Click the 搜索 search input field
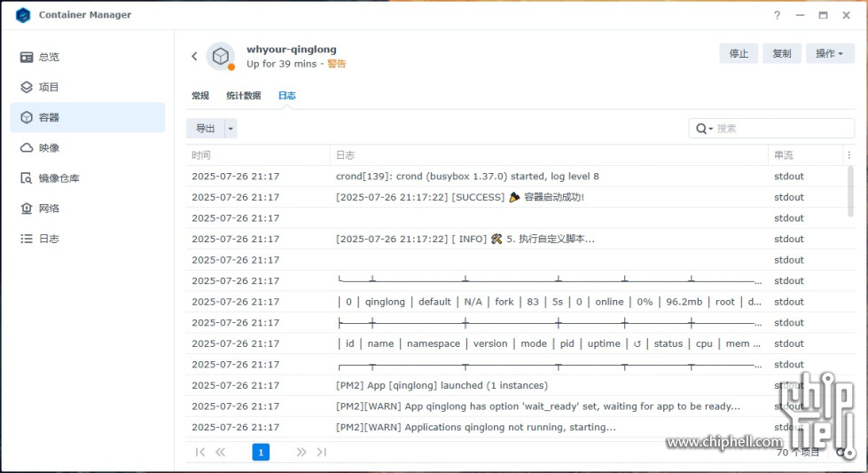 tap(771, 129)
